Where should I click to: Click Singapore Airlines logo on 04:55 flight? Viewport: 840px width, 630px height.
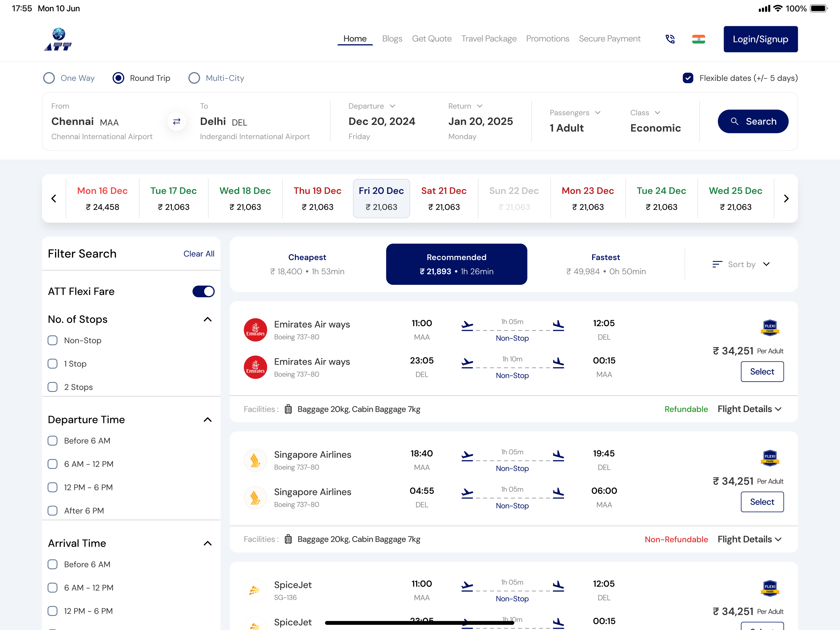point(255,497)
